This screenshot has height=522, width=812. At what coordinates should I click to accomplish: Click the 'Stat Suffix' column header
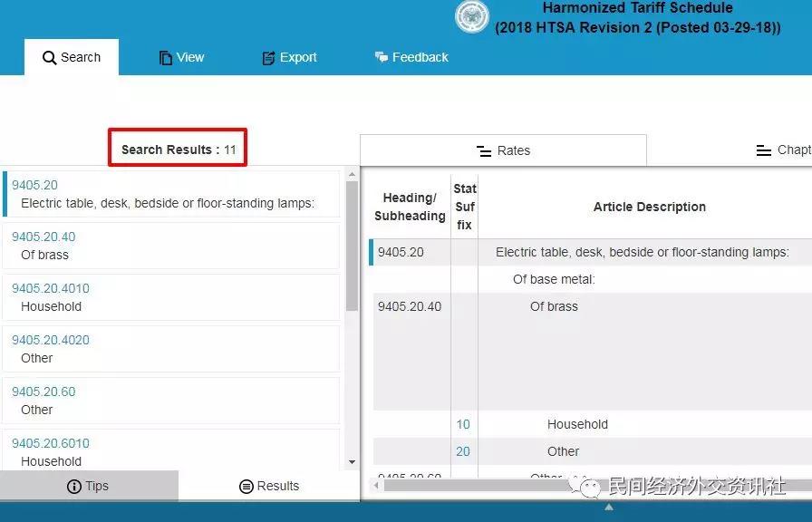[x=465, y=207]
